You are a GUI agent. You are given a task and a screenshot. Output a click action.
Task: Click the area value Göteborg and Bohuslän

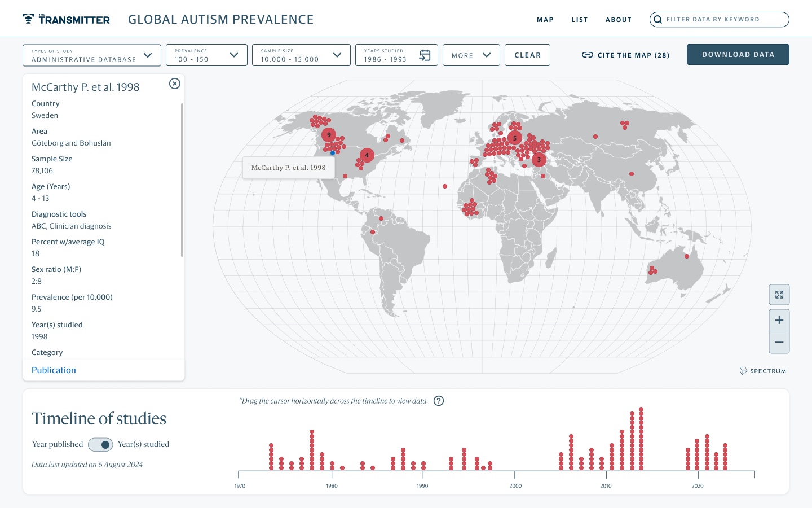(71, 143)
